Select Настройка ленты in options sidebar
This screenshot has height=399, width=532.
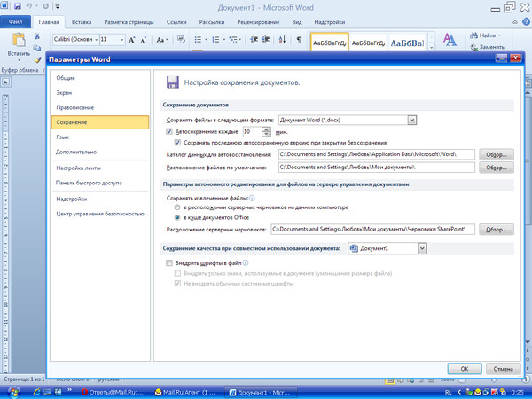pyautogui.click(x=99, y=168)
